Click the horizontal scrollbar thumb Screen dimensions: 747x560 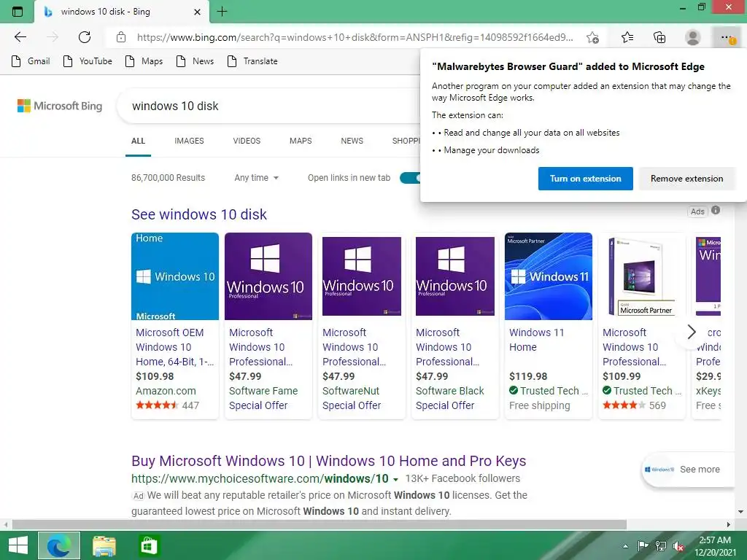(320, 525)
